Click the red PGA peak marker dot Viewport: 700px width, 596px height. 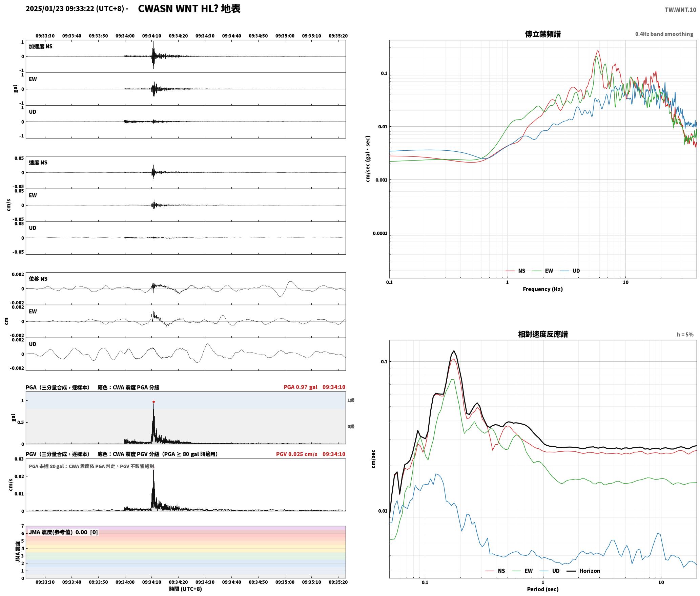click(153, 402)
